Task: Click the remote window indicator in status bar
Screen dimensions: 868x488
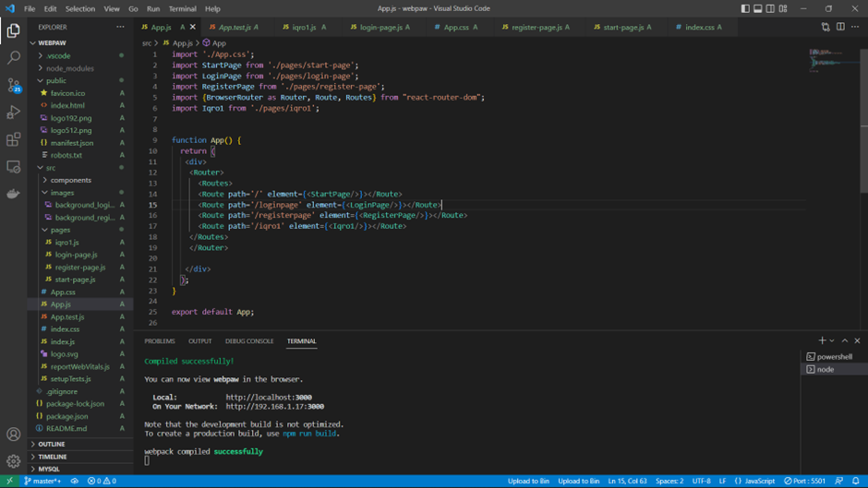Action: pos(9,482)
